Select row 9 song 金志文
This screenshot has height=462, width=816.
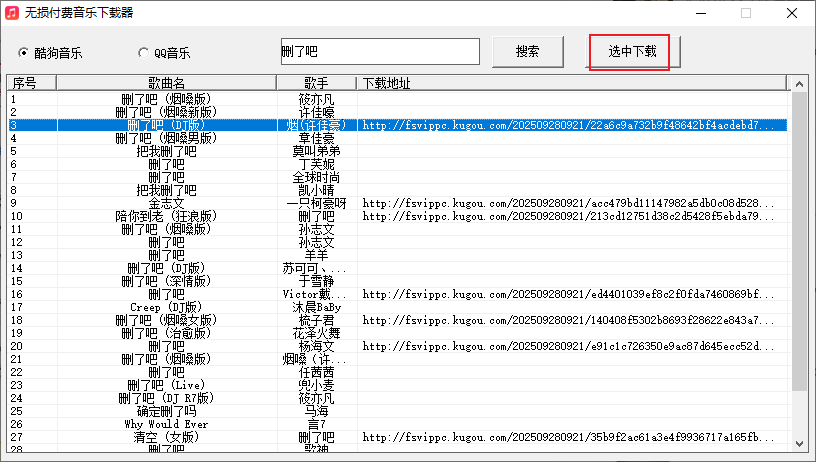click(167, 203)
